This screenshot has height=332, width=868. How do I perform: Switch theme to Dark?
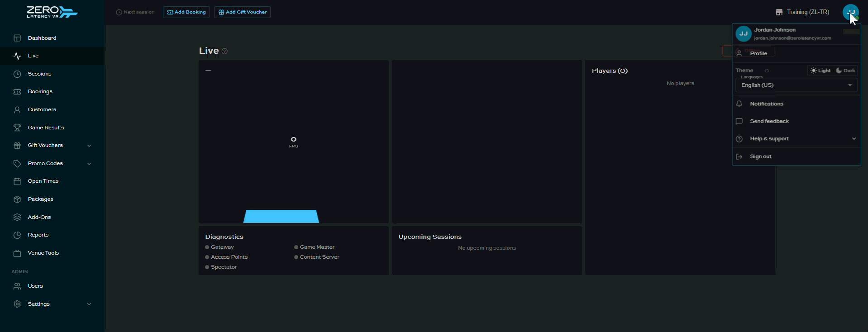tap(845, 71)
